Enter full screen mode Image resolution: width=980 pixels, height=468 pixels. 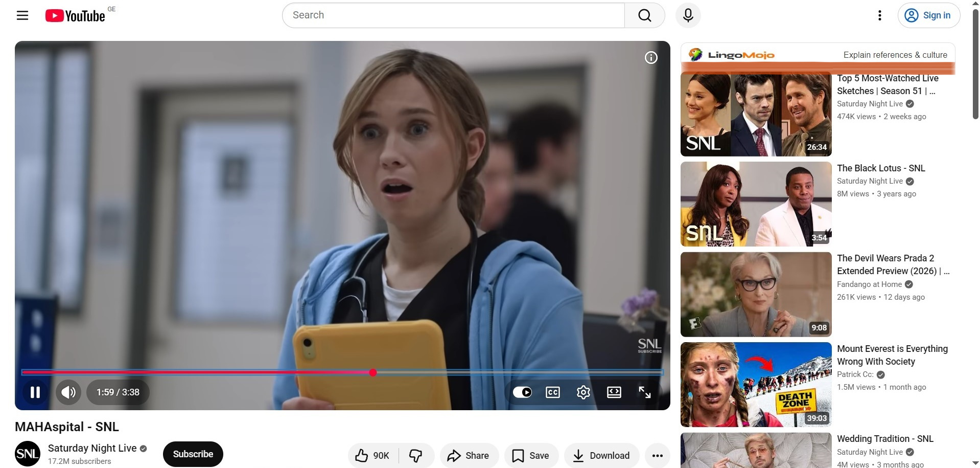click(x=645, y=392)
